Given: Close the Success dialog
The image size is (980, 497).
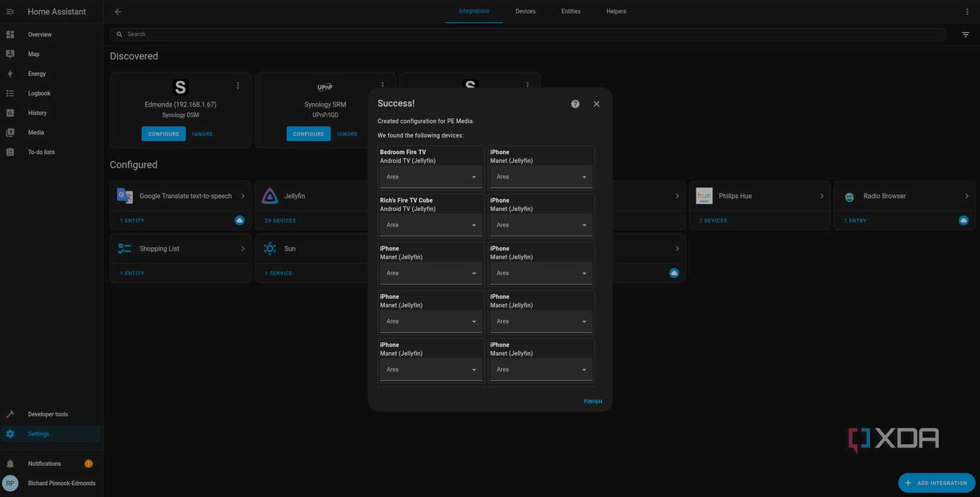Looking at the screenshot, I should [596, 104].
